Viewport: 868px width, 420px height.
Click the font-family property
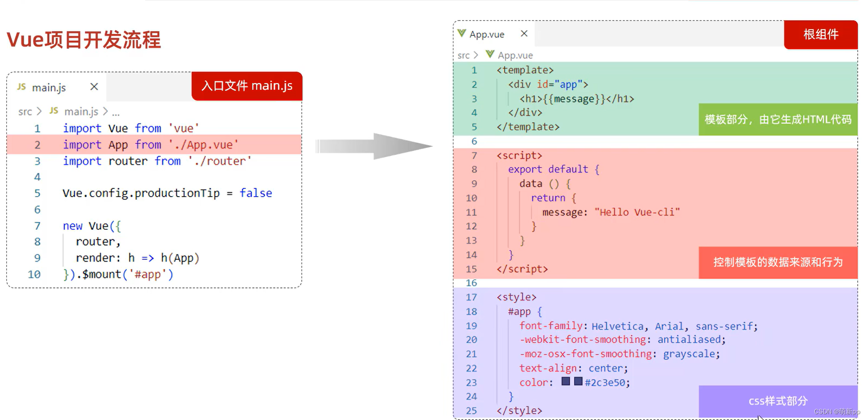[x=551, y=326]
